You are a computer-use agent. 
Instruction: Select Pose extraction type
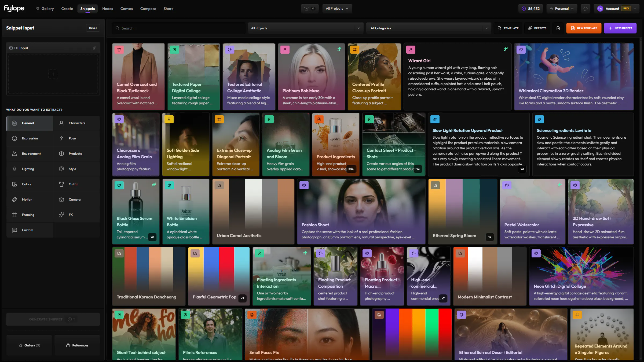[x=77, y=138]
